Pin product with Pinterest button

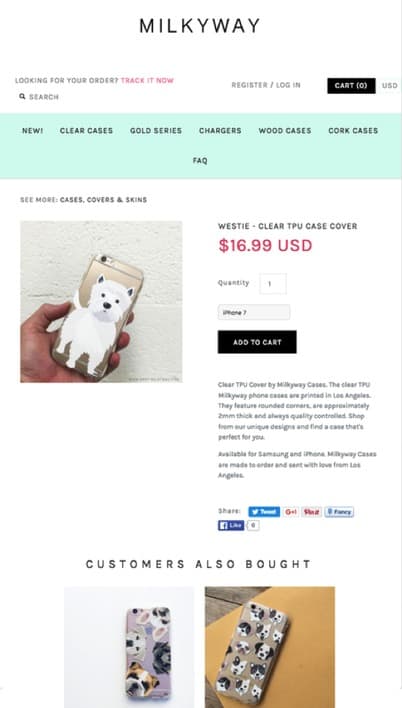point(312,512)
